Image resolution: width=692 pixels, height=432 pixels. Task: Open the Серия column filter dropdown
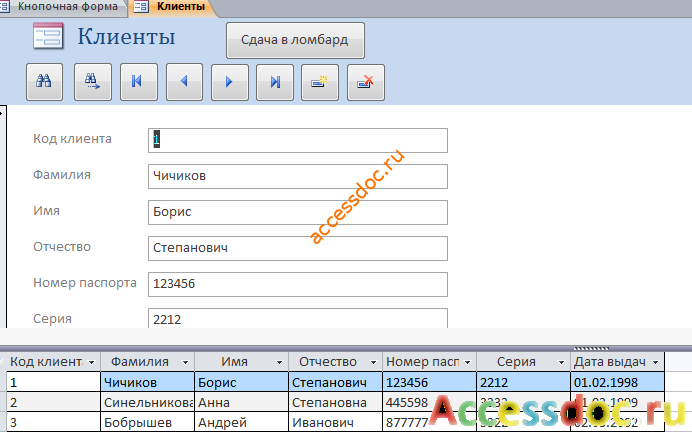click(561, 362)
